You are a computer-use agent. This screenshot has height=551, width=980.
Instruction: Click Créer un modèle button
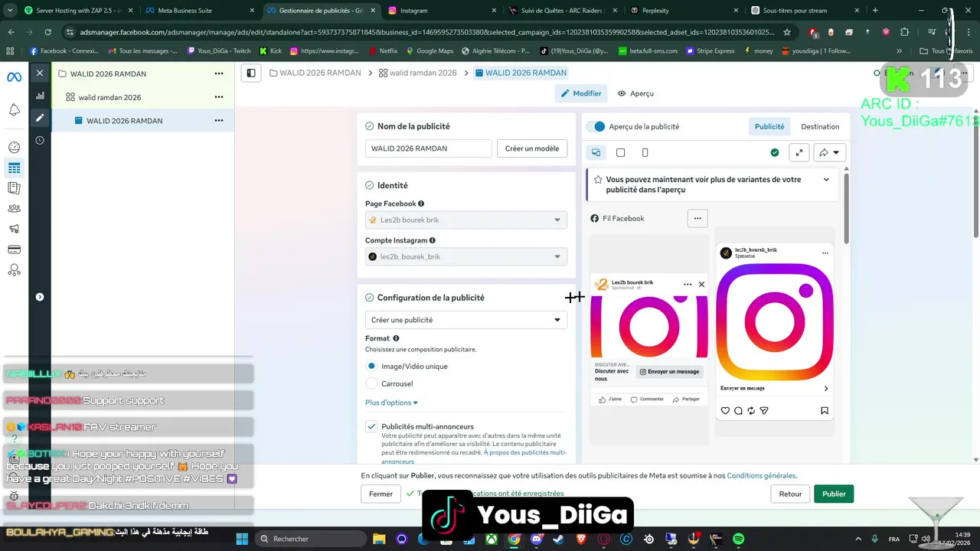[532, 148]
